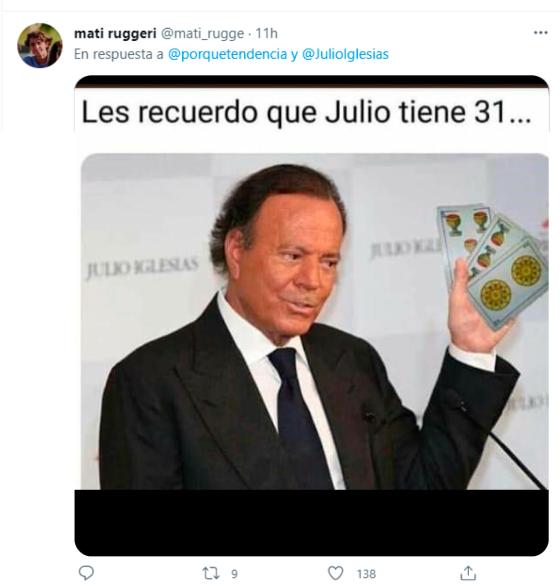Visit the @porquetendencia mention
This screenshot has height=584, width=560.
(228, 54)
